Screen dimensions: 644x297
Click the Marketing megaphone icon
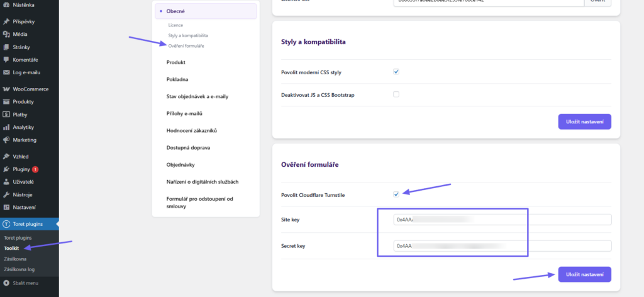(6, 140)
